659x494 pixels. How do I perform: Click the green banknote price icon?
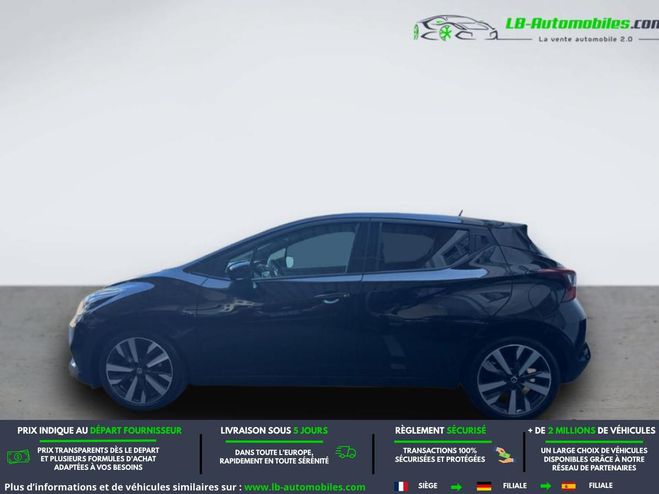click(x=18, y=457)
